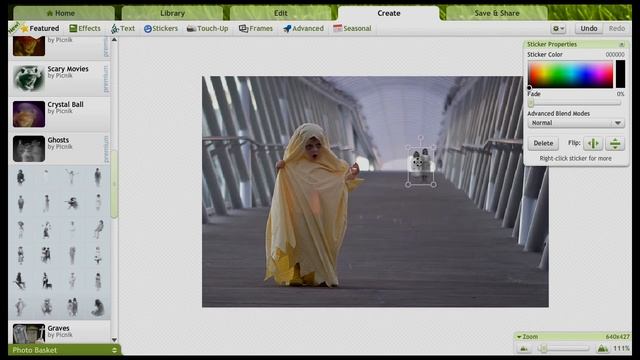Image resolution: width=640 pixels, height=360 pixels.
Task: Open the Save & Share tab
Action: pyautogui.click(x=497, y=13)
